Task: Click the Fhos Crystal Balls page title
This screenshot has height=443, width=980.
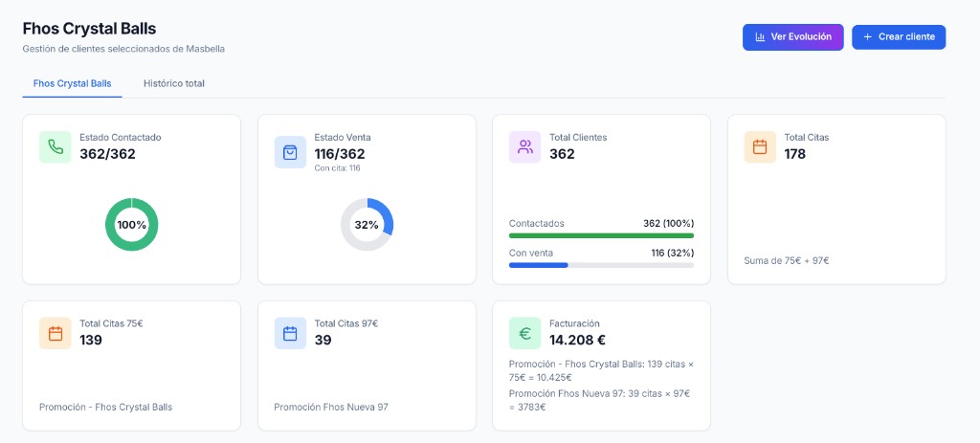Action: click(x=89, y=29)
